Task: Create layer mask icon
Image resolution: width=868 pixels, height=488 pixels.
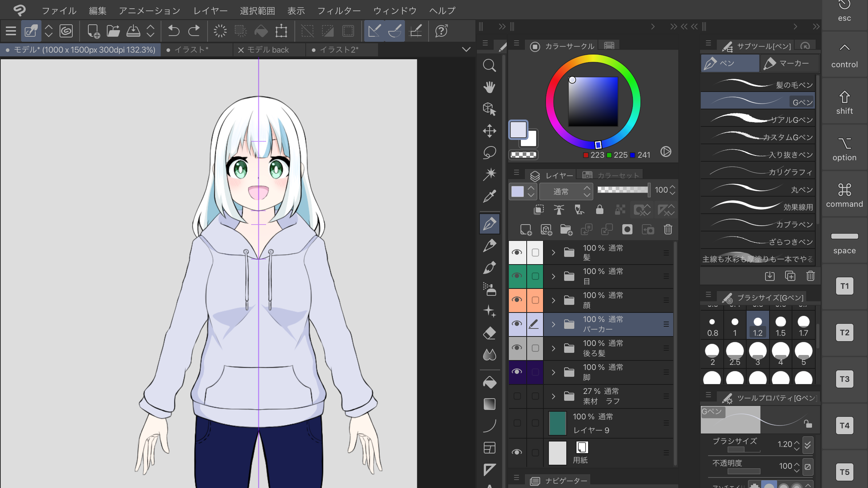Action: (x=627, y=230)
